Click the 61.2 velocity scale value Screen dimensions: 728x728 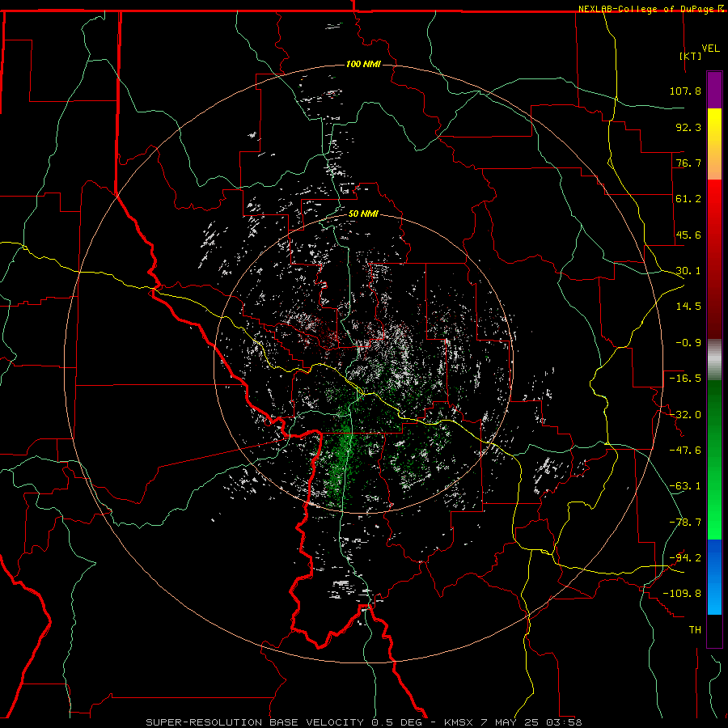(688, 199)
